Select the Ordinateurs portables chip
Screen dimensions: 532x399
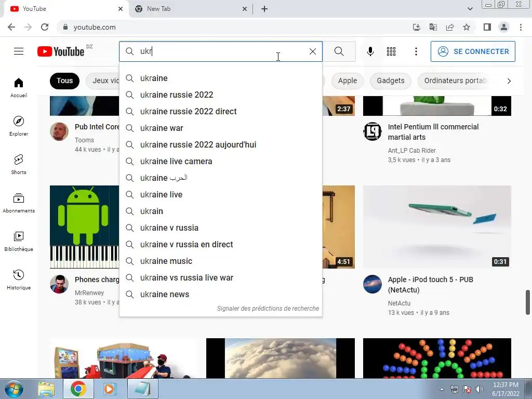pyautogui.click(x=455, y=81)
